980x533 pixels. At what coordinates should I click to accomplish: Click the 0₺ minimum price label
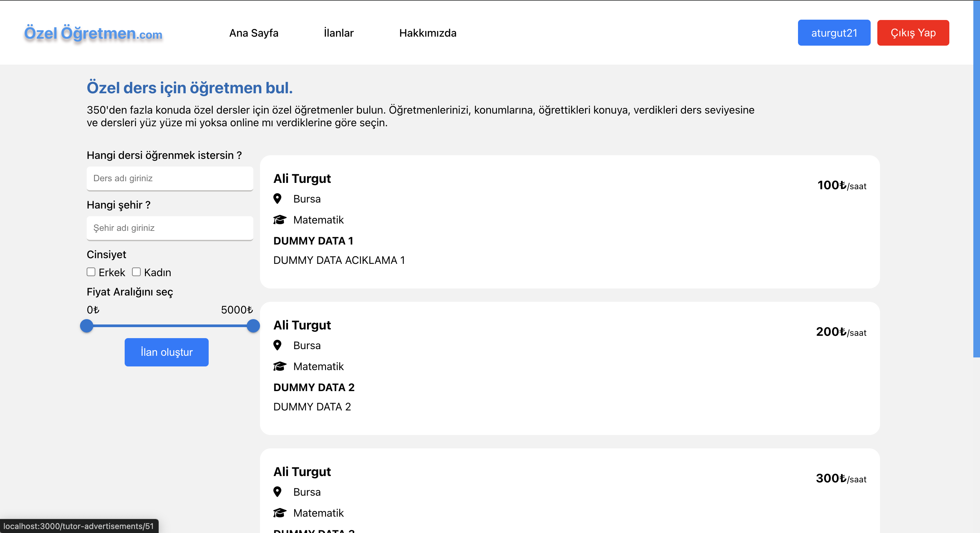pos(93,310)
